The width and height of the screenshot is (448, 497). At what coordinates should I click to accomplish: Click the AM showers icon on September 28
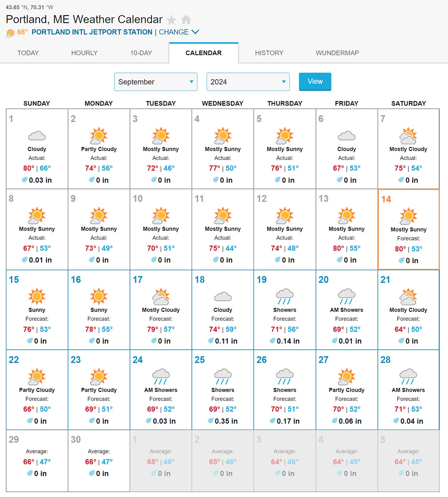(x=408, y=377)
